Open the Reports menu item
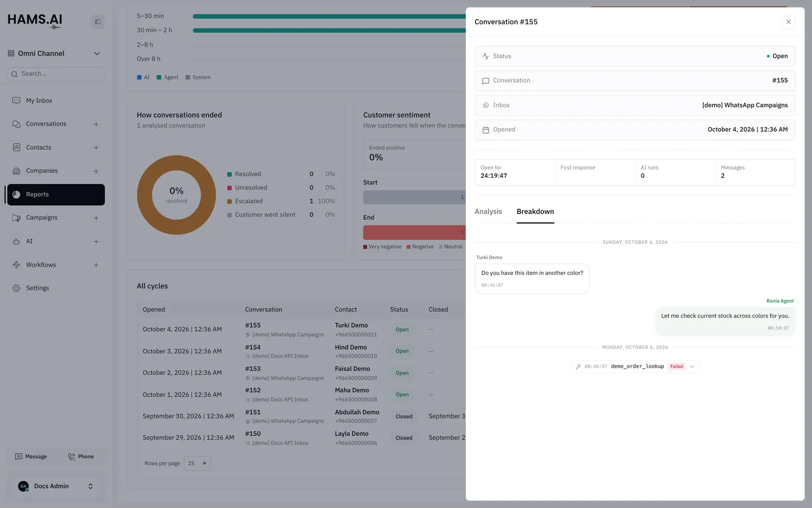The image size is (812, 508). point(56,195)
